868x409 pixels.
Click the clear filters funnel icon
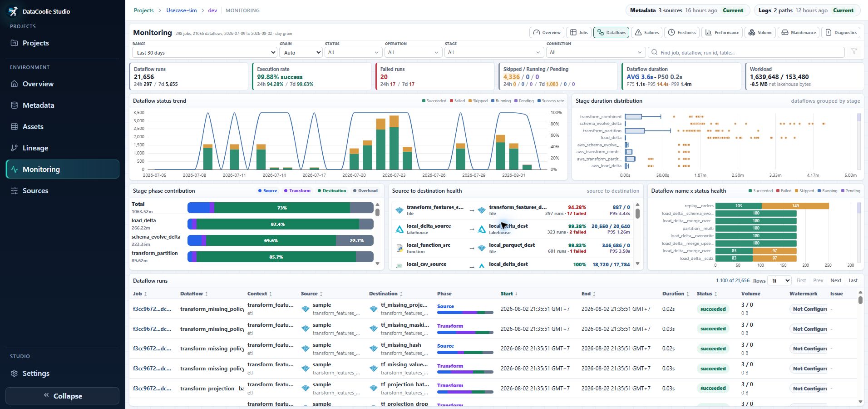[854, 51]
